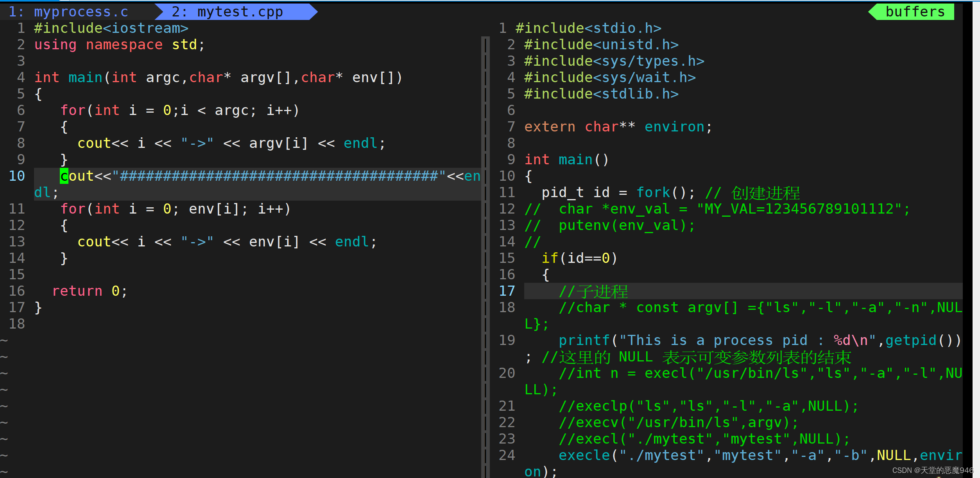The width and height of the screenshot is (980, 478).
Task: Place cursor on the cout hash-string line 10
Action: 258,184
